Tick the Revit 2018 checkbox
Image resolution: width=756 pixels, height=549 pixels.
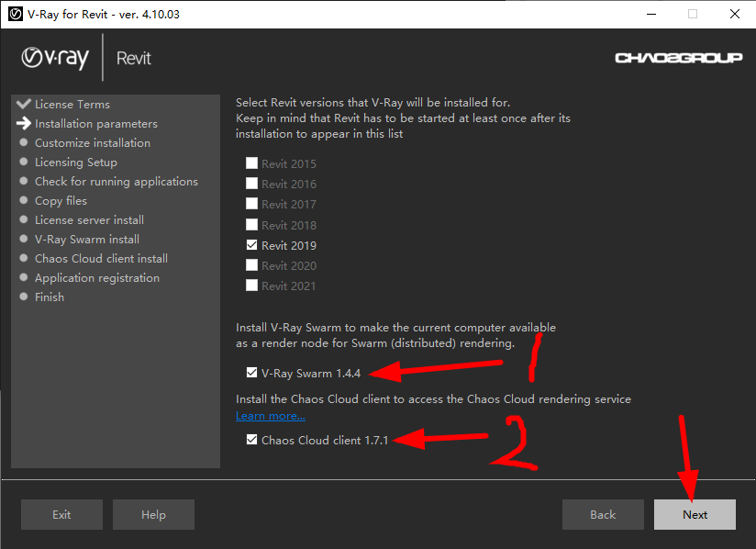[x=251, y=224]
